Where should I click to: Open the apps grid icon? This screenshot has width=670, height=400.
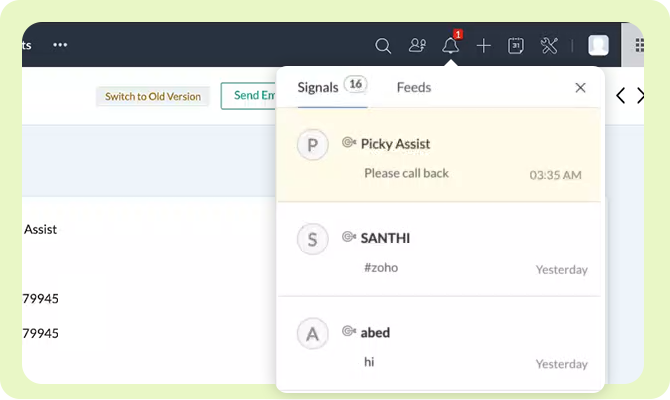click(639, 45)
